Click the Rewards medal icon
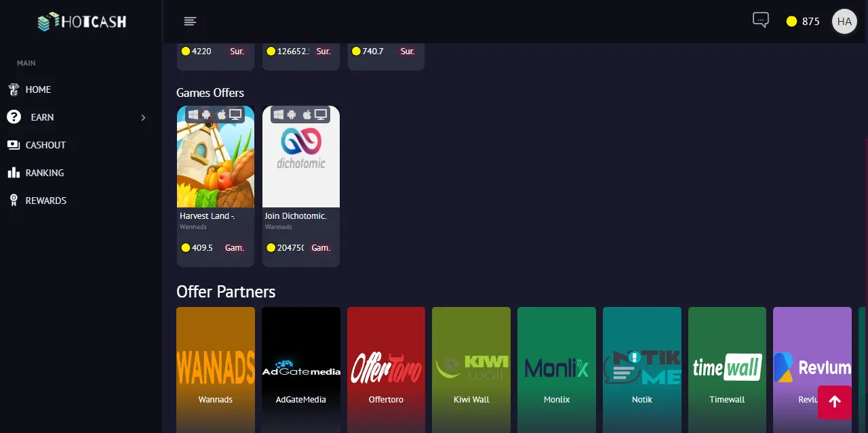The width and height of the screenshot is (868, 433). coord(14,201)
